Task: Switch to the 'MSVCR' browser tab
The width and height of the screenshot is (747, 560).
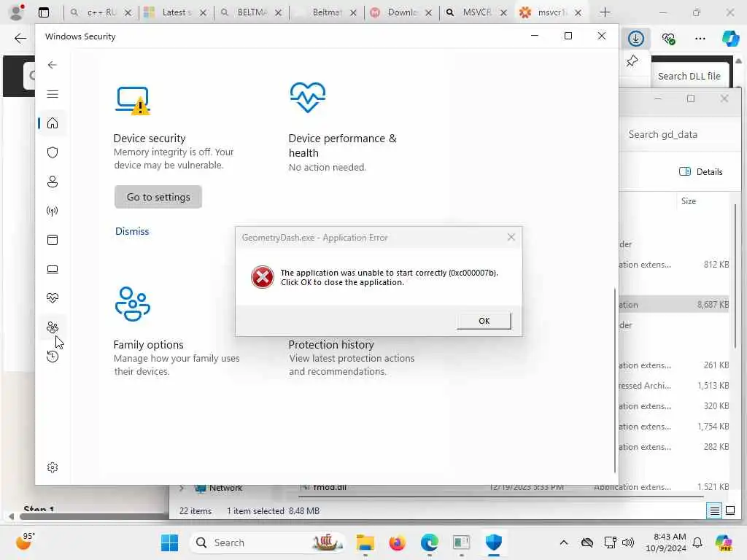Action: coord(476,12)
